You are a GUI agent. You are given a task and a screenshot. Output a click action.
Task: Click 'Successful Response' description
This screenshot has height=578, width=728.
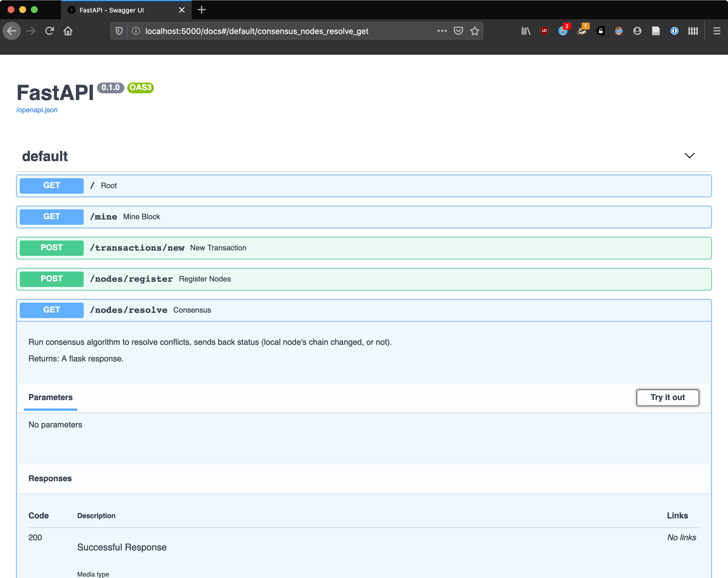[x=121, y=547]
